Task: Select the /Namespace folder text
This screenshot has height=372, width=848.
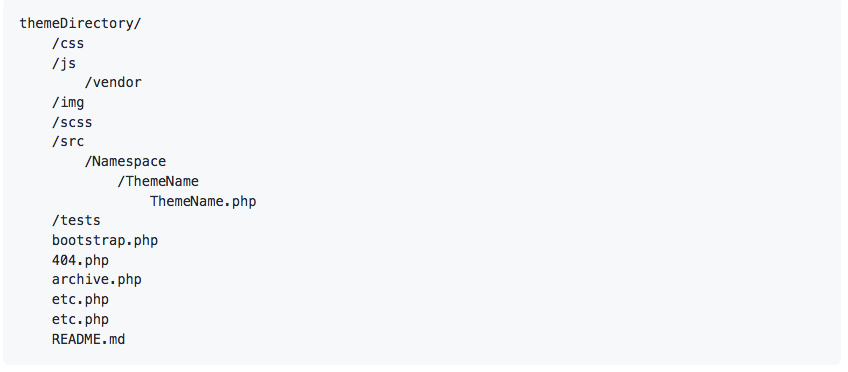Action: pyautogui.click(x=125, y=162)
